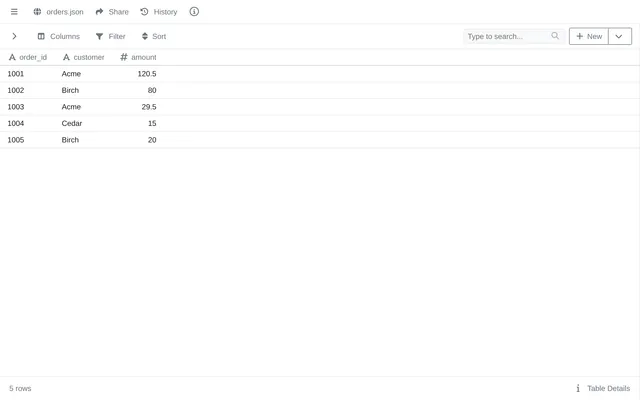This screenshot has width=640, height=400.
Task: Click the info circle icon
Action: point(194,12)
